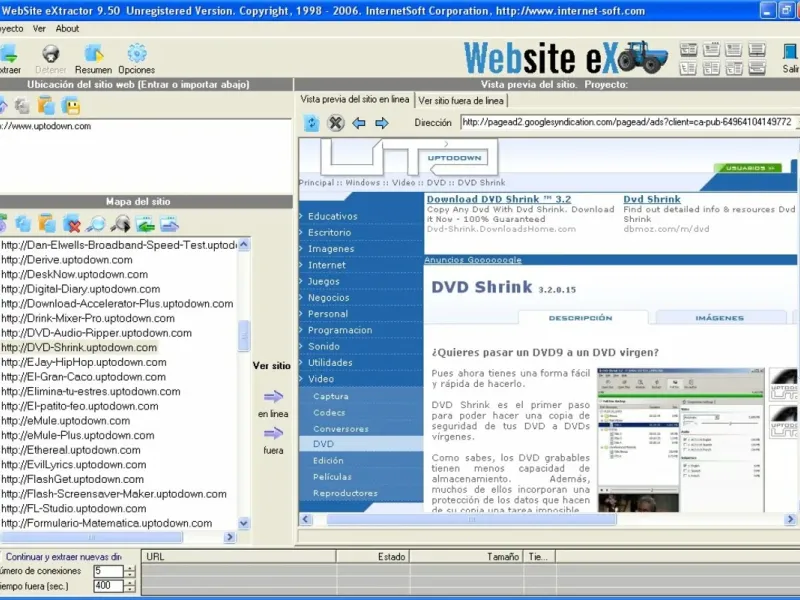Screen dimensions: 800x600
Task: Open the IMÁGENES tab on the webpage
Action: (x=720, y=318)
